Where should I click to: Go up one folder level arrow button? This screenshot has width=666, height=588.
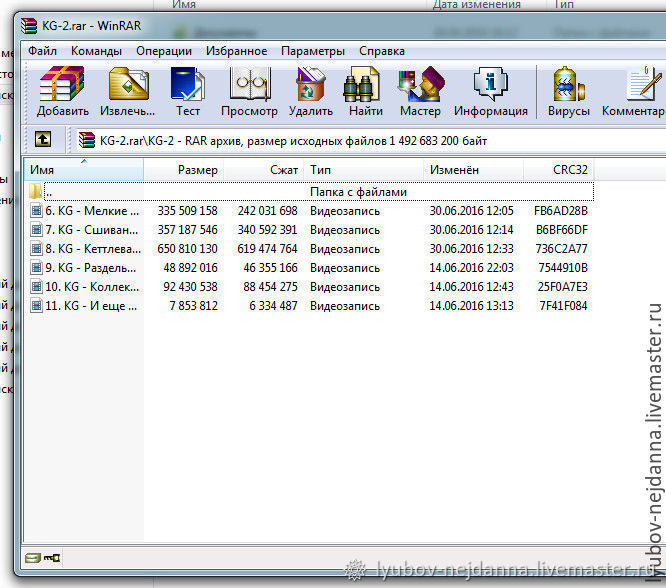tap(43, 139)
